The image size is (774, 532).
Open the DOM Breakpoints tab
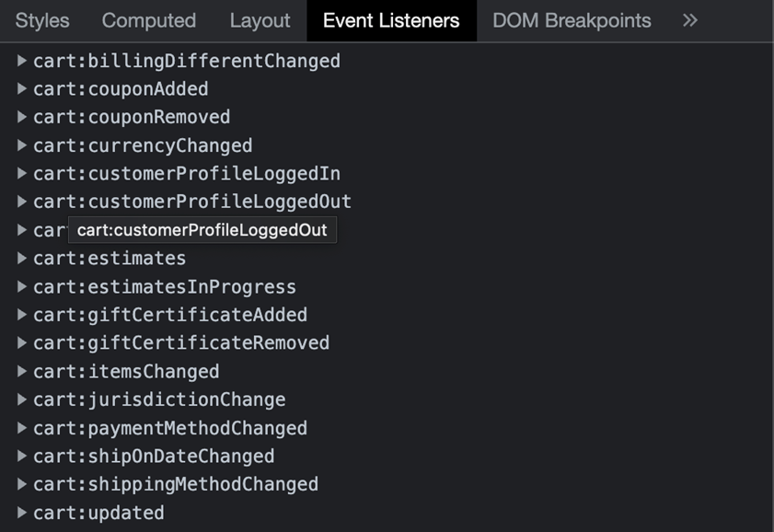point(572,20)
